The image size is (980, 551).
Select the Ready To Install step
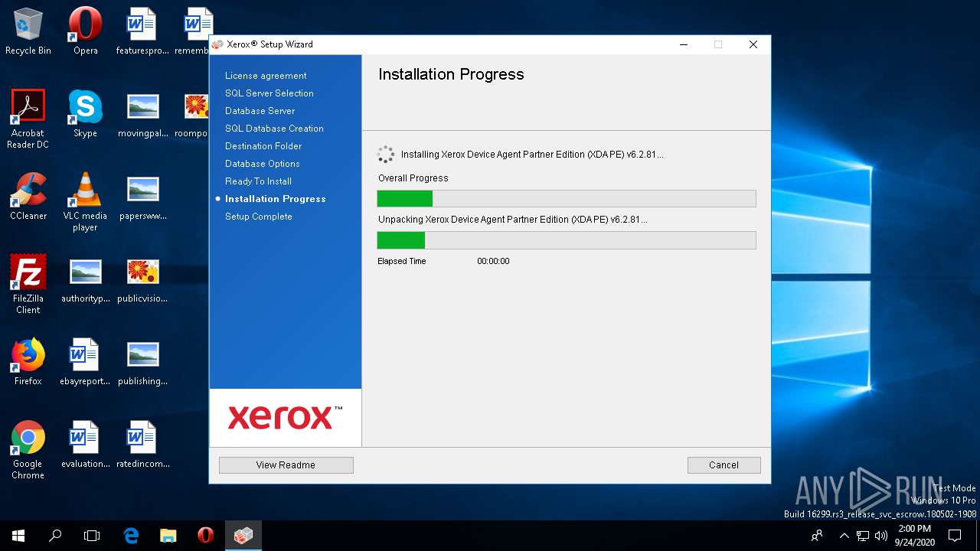[258, 181]
